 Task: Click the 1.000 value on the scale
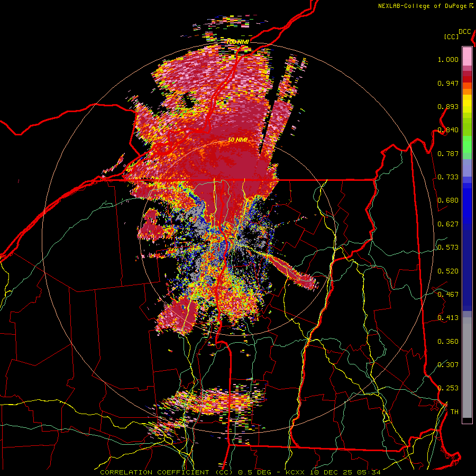point(448,59)
